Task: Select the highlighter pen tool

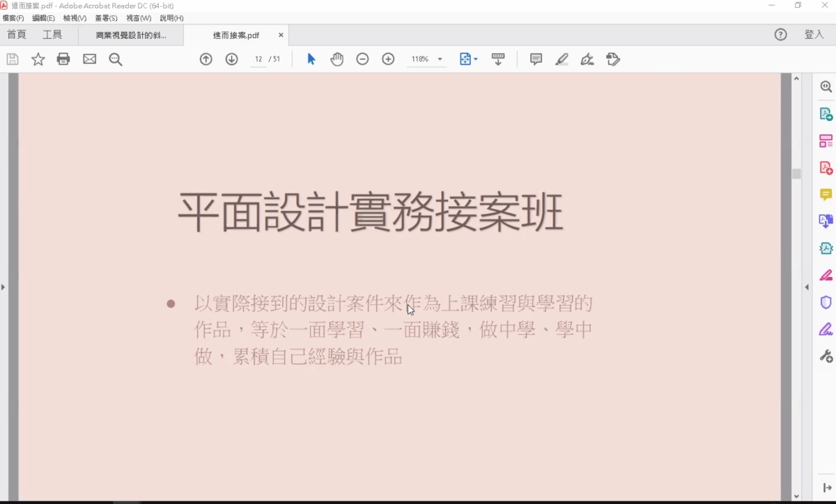Action: [x=562, y=59]
